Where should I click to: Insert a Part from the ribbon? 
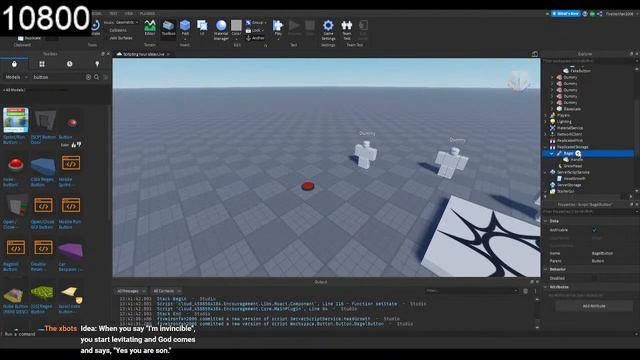[185, 28]
